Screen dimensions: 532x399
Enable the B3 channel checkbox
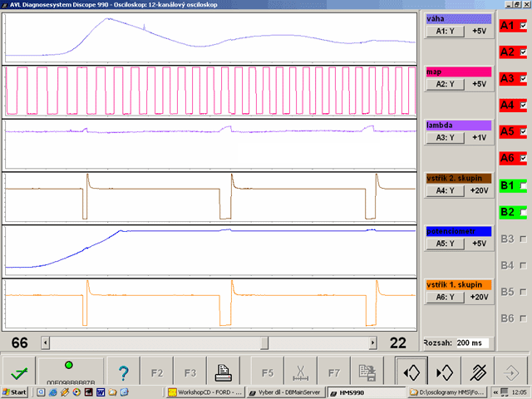tap(523, 239)
